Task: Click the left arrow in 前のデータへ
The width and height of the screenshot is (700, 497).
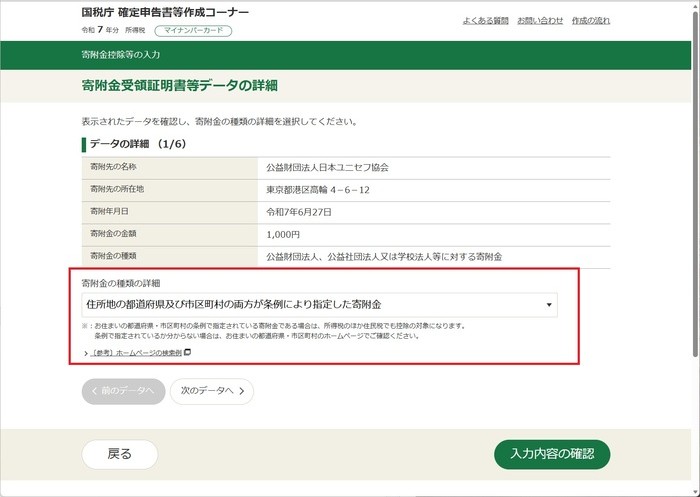Action: click(x=96, y=390)
